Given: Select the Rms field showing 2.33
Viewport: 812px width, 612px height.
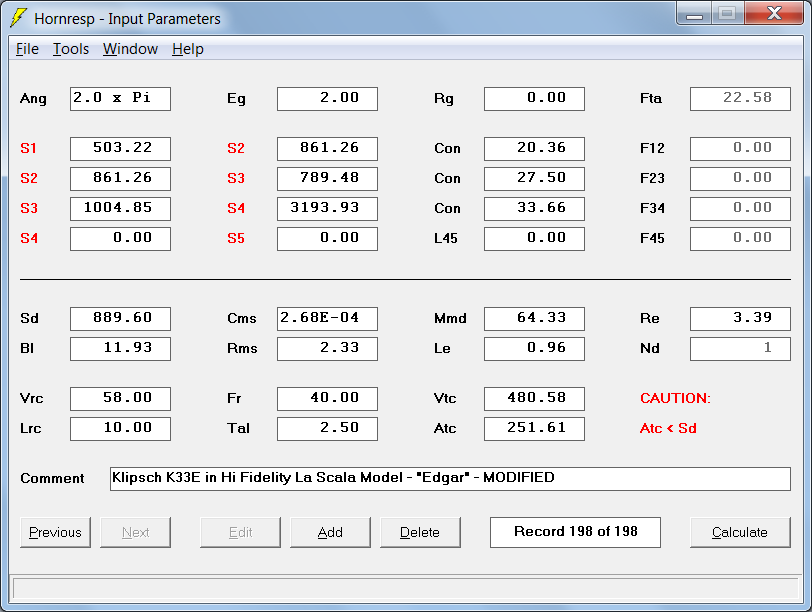Looking at the screenshot, I should tap(327, 348).
